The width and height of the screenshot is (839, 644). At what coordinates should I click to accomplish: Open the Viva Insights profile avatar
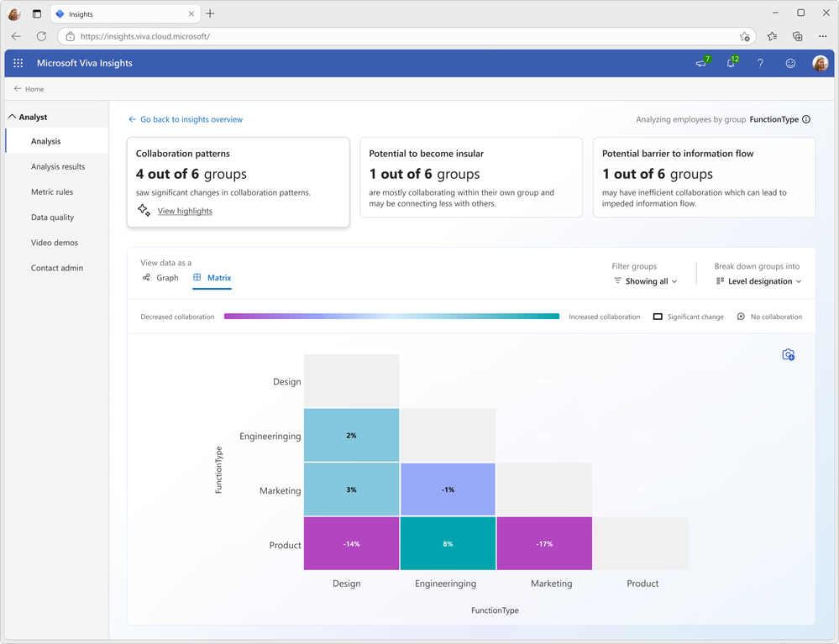pyautogui.click(x=820, y=63)
